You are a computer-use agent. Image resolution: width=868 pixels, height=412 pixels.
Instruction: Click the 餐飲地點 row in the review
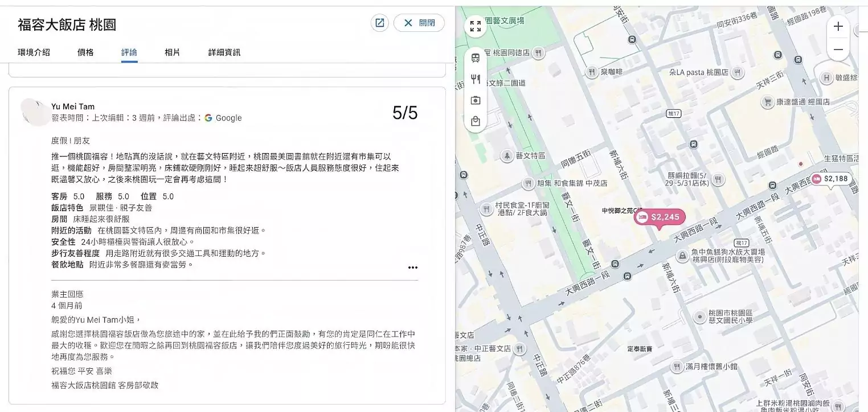pos(122,265)
